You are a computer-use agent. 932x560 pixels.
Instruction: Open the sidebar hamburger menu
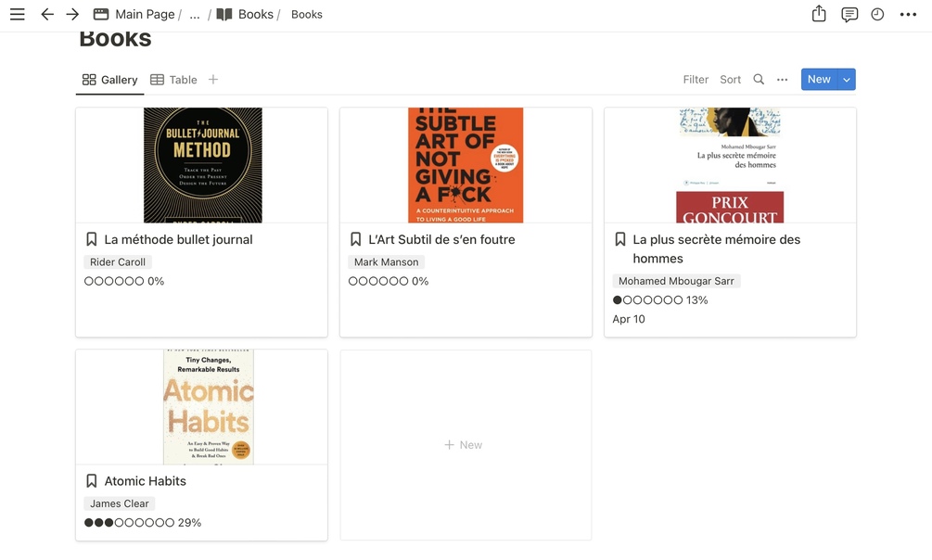pyautogui.click(x=18, y=15)
